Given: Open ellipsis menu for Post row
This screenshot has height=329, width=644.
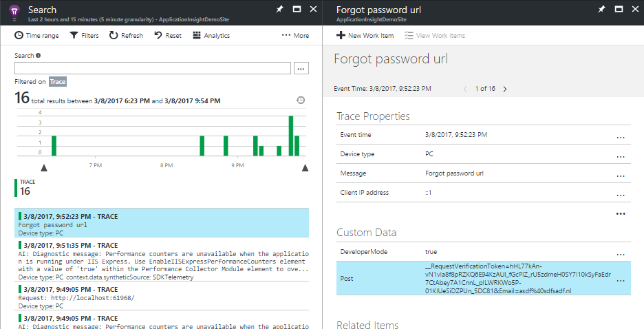Looking at the screenshot, I should (621, 281).
